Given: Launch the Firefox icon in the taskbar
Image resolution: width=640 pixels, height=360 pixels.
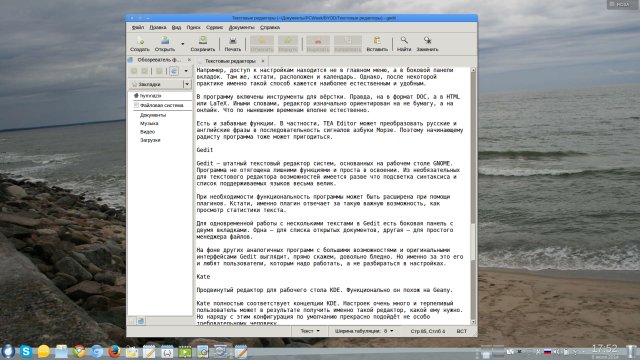Looking at the screenshot, I should coord(114,351).
